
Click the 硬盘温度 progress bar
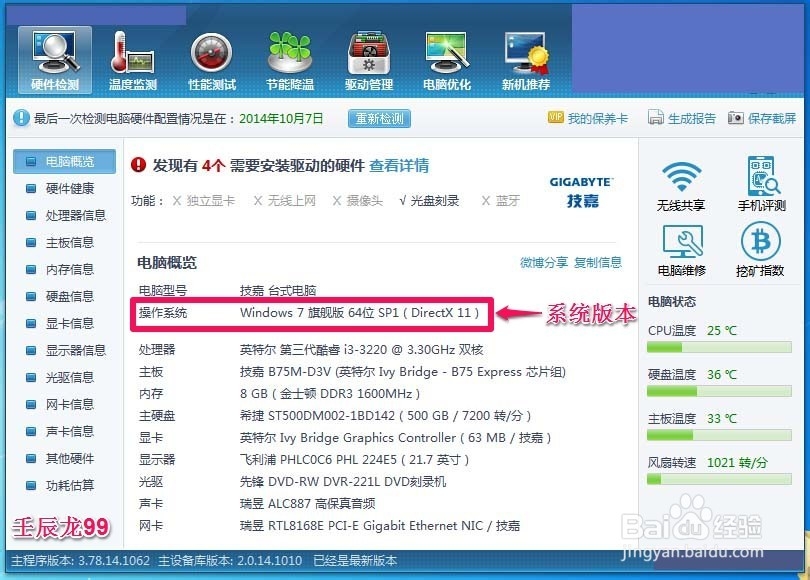(x=719, y=391)
